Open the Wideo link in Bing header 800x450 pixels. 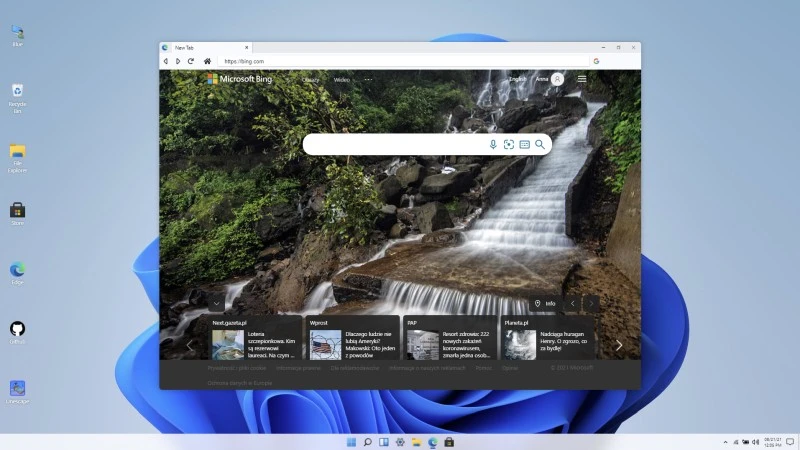342,80
